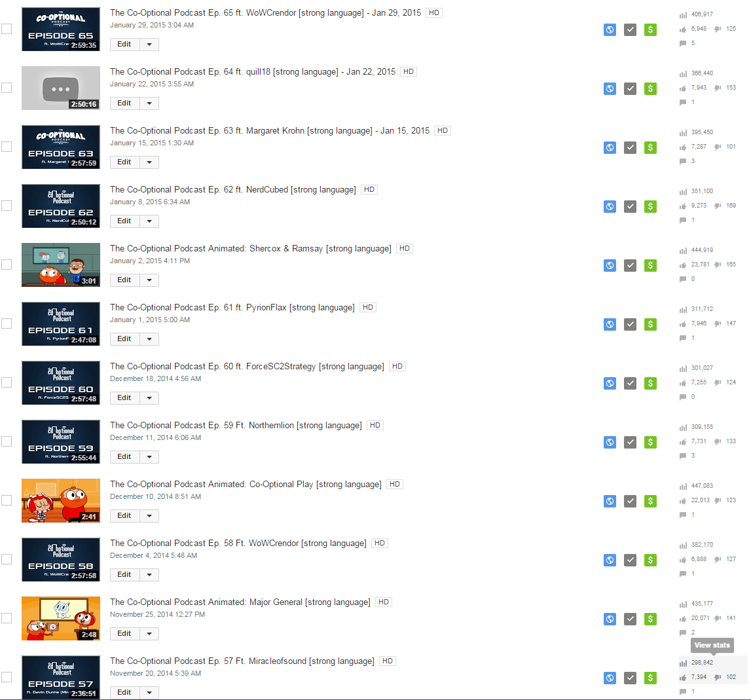
Task: Open the Shercox & Ramsay cartoon thumbnail
Action: (61, 265)
